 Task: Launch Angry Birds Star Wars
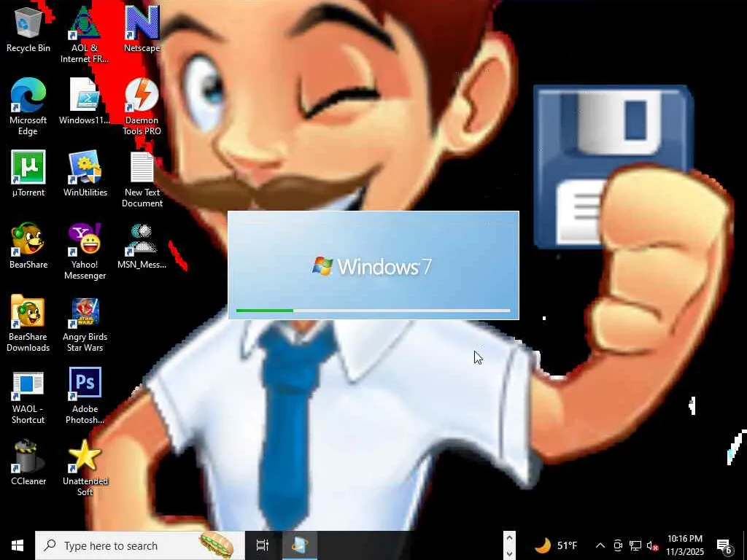[x=85, y=323]
